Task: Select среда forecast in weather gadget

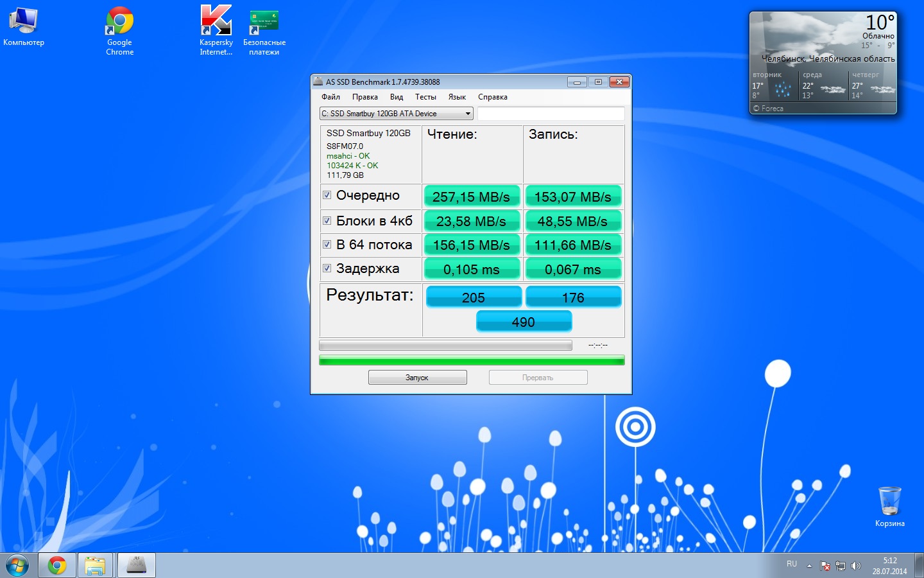Action: [x=824, y=86]
